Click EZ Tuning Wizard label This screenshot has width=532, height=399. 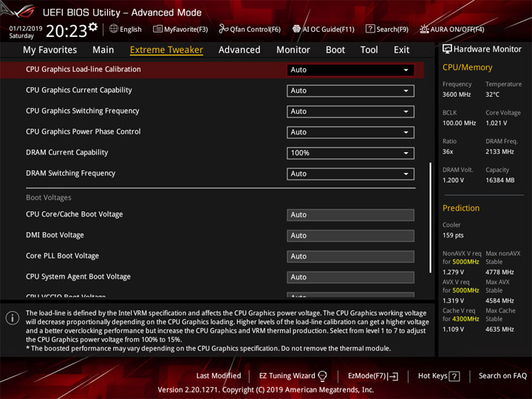pyautogui.click(x=287, y=376)
